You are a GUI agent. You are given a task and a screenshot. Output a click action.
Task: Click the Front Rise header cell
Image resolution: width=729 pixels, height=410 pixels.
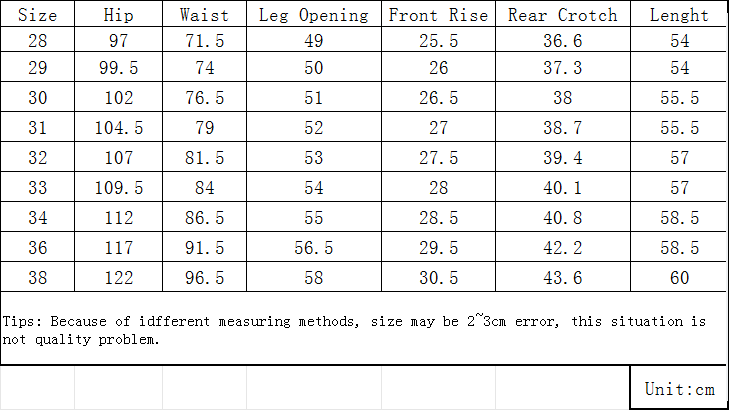[x=438, y=14]
